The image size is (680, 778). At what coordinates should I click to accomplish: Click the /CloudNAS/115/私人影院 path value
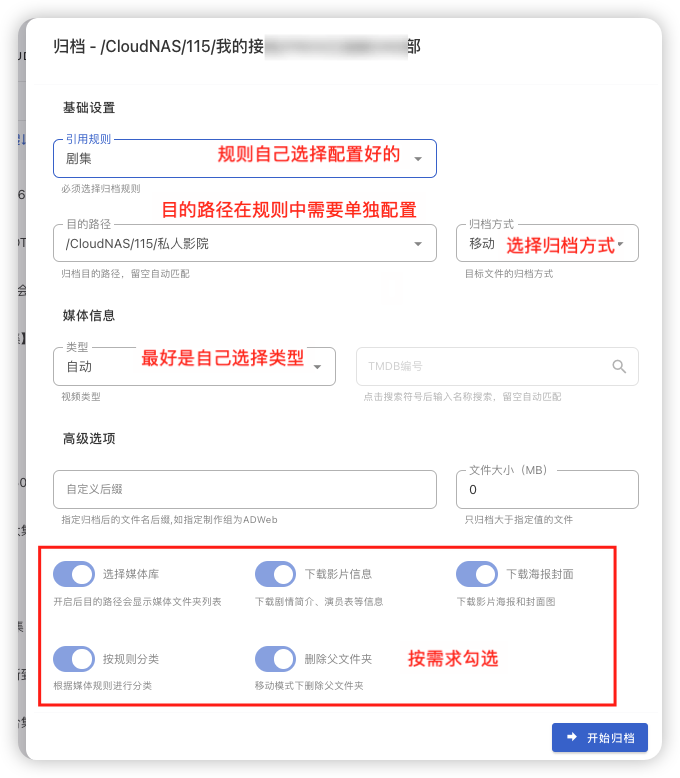tap(137, 244)
